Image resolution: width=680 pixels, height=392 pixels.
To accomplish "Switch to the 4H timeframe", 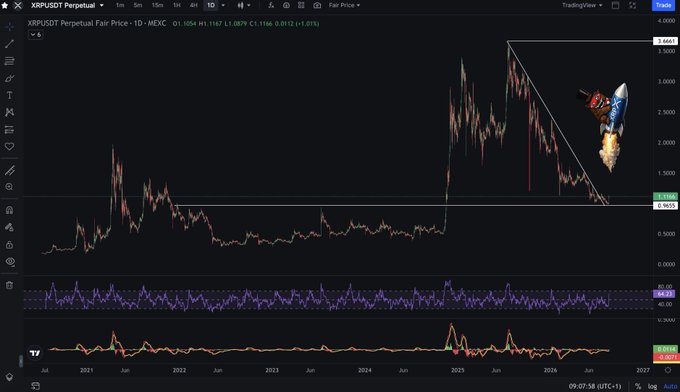I will point(193,5).
